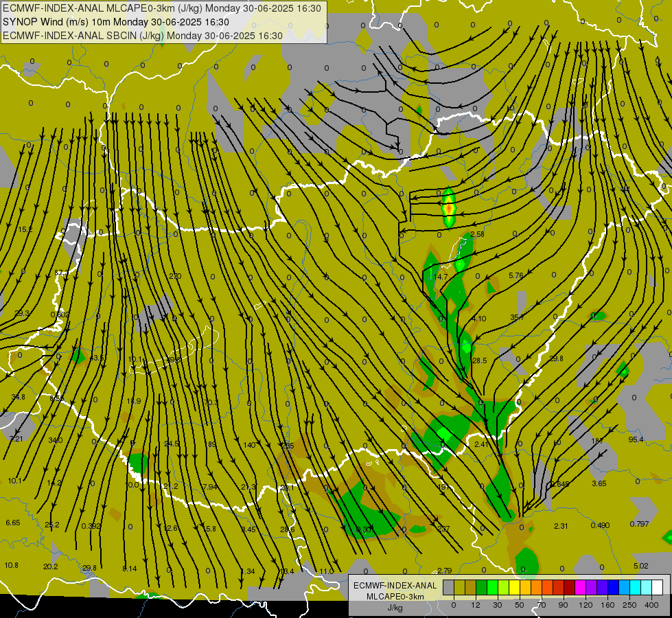Click the map value 28.5
Viewport: 672px width, 618px height.
coord(479,360)
